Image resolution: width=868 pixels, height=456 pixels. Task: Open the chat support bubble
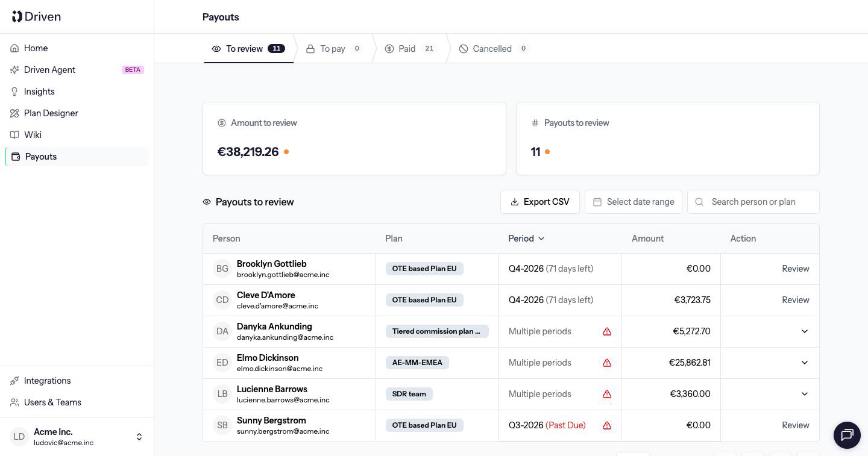click(x=847, y=434)
